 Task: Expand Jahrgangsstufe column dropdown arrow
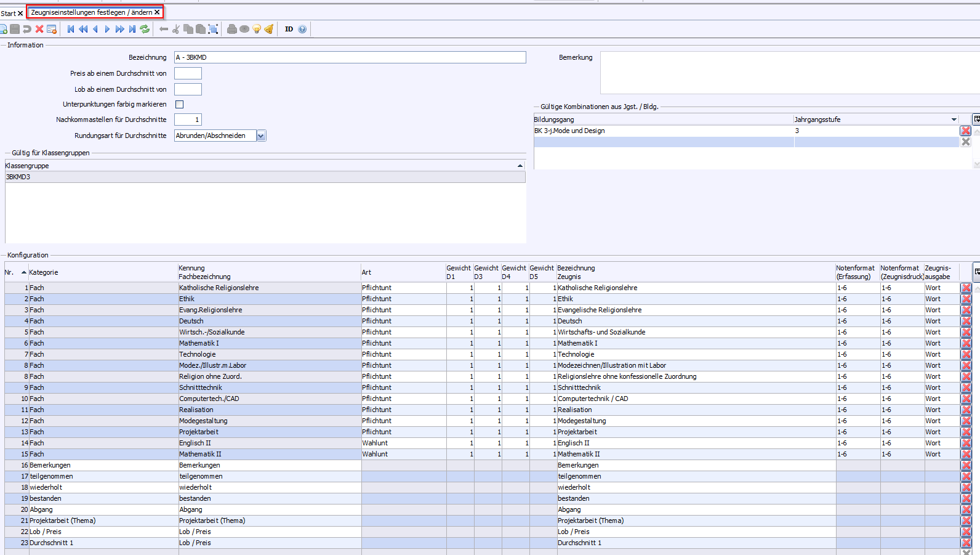[x=954, y=120]
